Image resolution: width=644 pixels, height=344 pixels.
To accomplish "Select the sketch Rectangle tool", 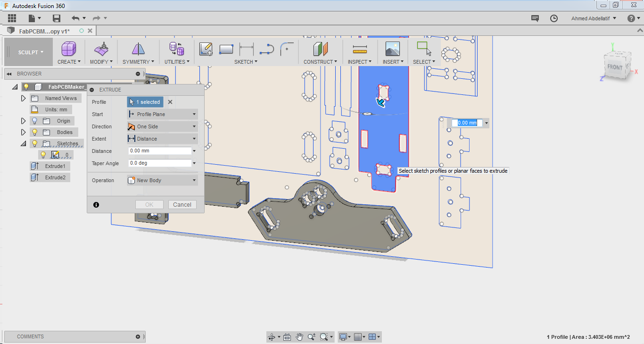I will (x=226, y=49).
